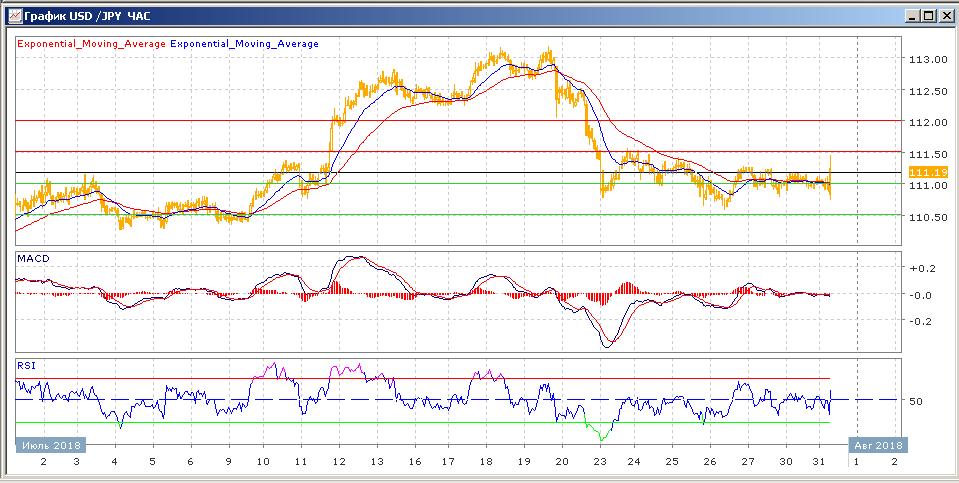Maximize the USD/JPY chart window
The height and width of the screenshot is (483, 959).
tap(928, 16)
